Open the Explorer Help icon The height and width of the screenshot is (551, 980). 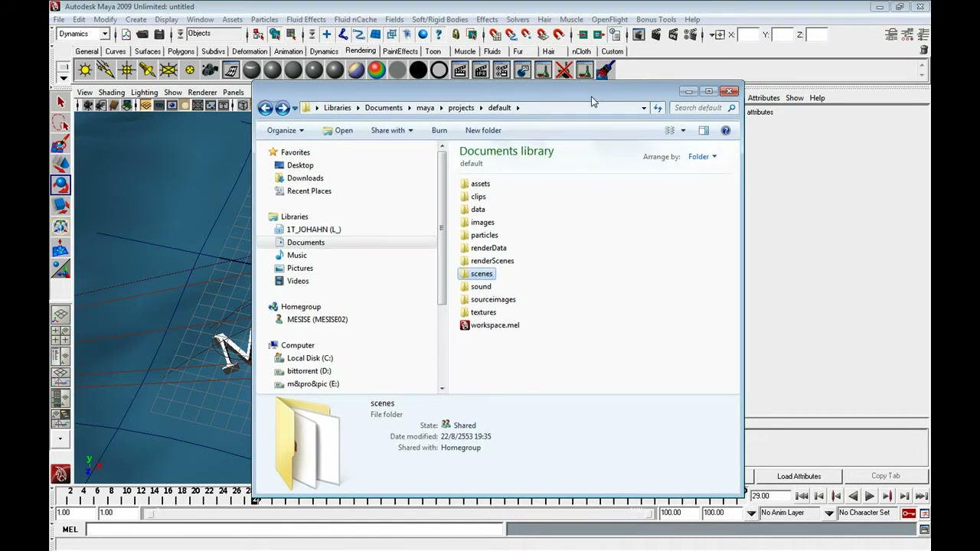coord(726,130)
